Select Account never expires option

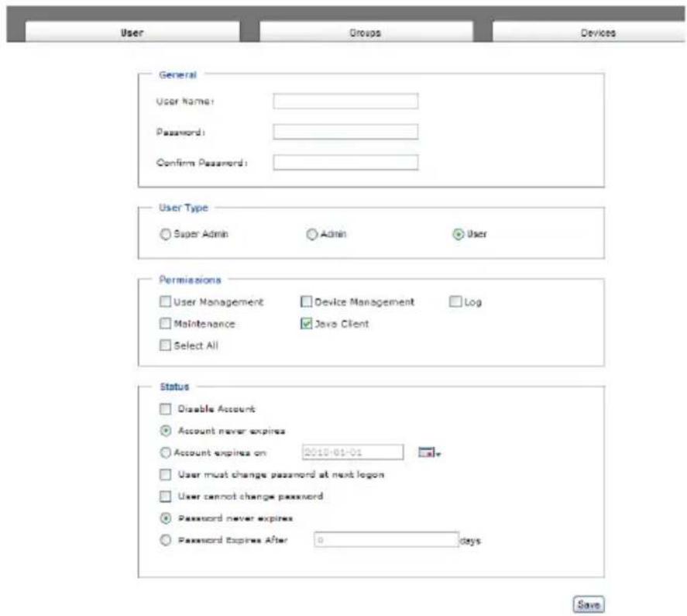[x=165, y=431]
